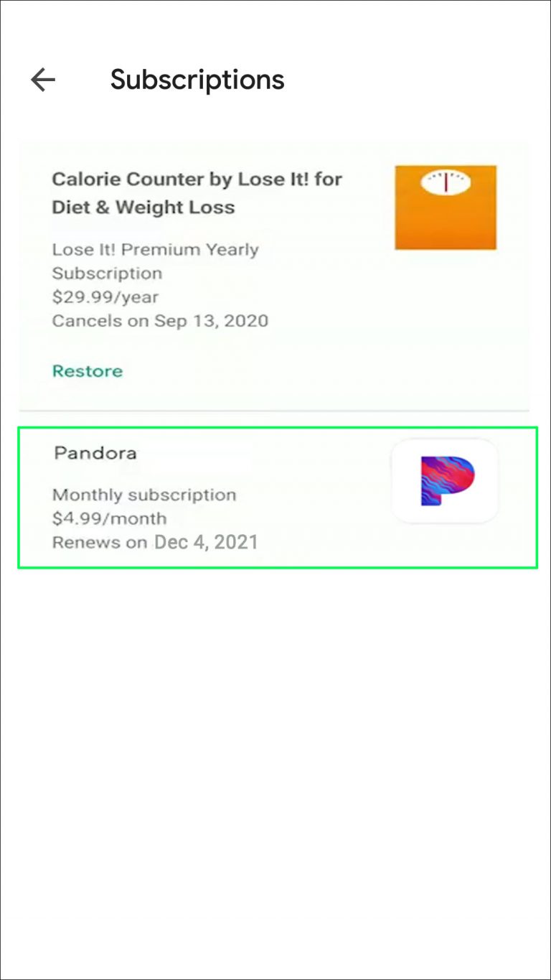This screenshot has width=551, height=980.
Task: Click the Subscriptions screen title
Action: click(197, 80)
